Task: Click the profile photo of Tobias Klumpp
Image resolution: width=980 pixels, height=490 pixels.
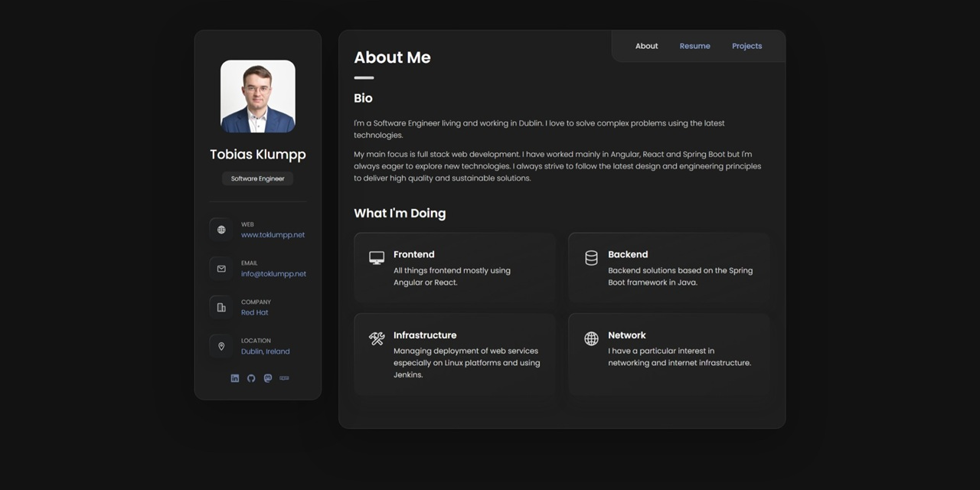Action: point(257,96)
